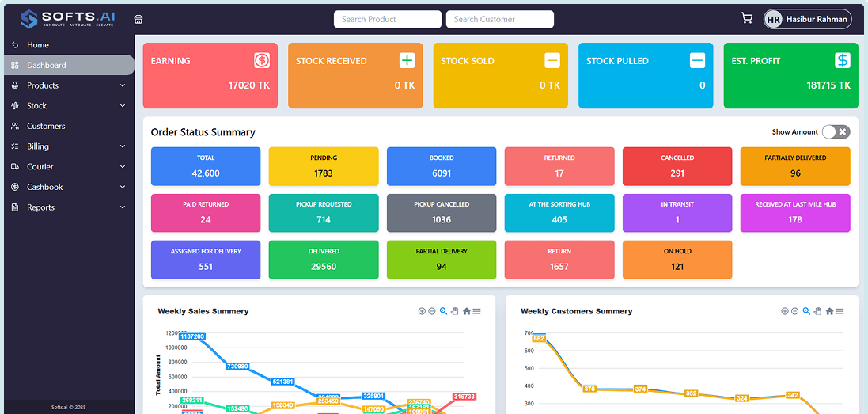This screenshot has height=414, width=868.
Task: Open the Weekly Customers chart hamburger menu
Action: (x=840, y=311)
